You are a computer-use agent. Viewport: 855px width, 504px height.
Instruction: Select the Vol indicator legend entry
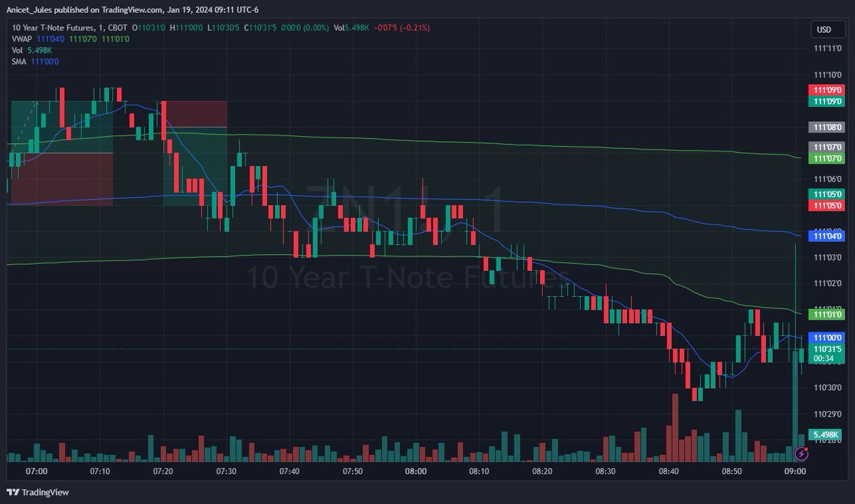16,51
